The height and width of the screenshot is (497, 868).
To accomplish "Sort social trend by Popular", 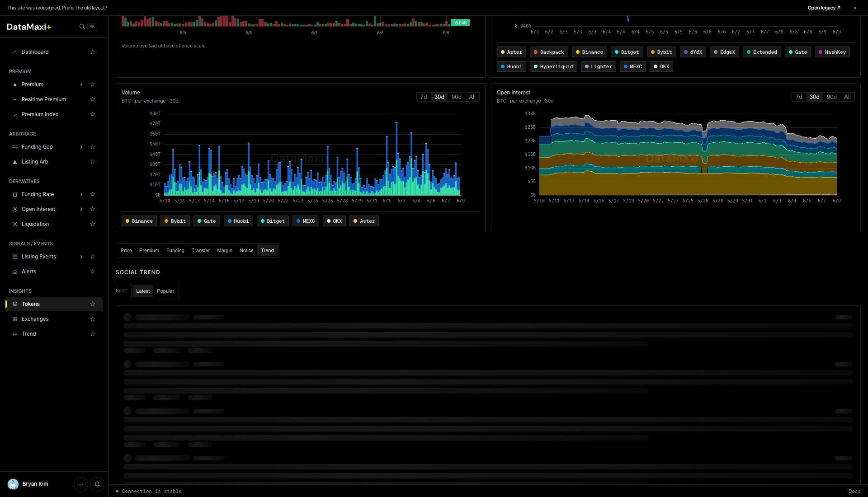I will pos(165,291).
